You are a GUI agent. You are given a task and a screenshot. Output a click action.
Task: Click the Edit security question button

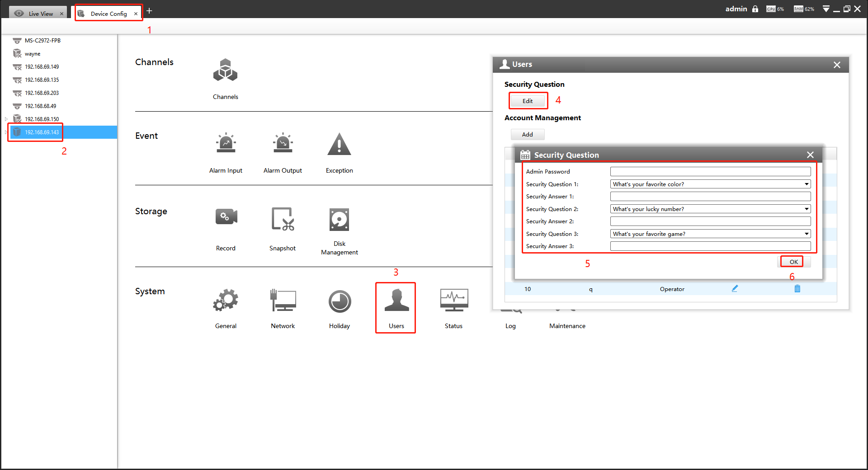pos(528,101)
